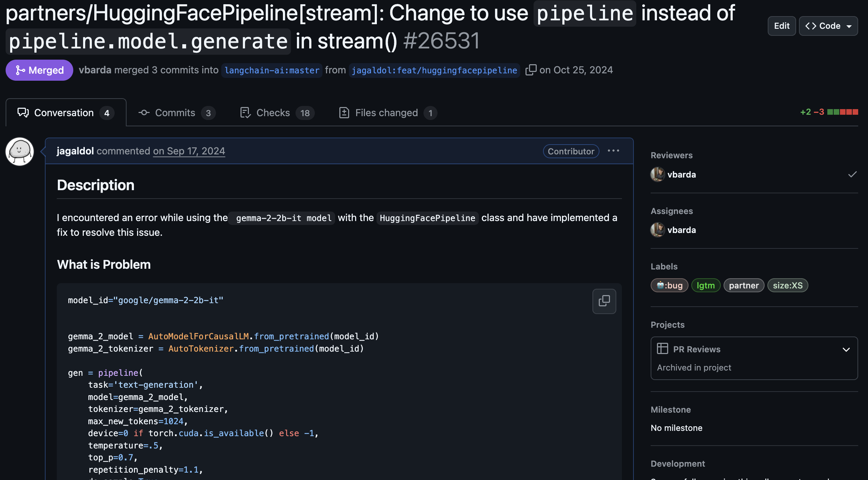Filter by the partner label

coord(744,285)
